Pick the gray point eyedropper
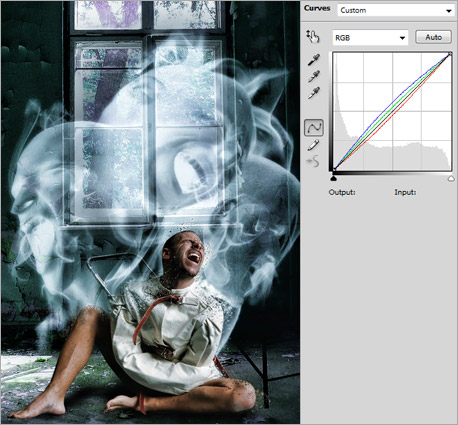This screenshot has height=425, width=458. (x=314, y=76)
